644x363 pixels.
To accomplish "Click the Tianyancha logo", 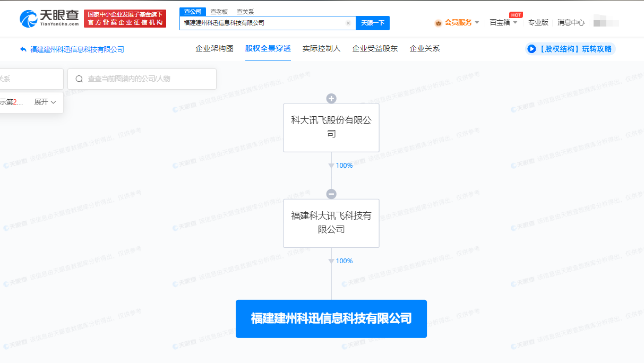I will tap(49, 19).
